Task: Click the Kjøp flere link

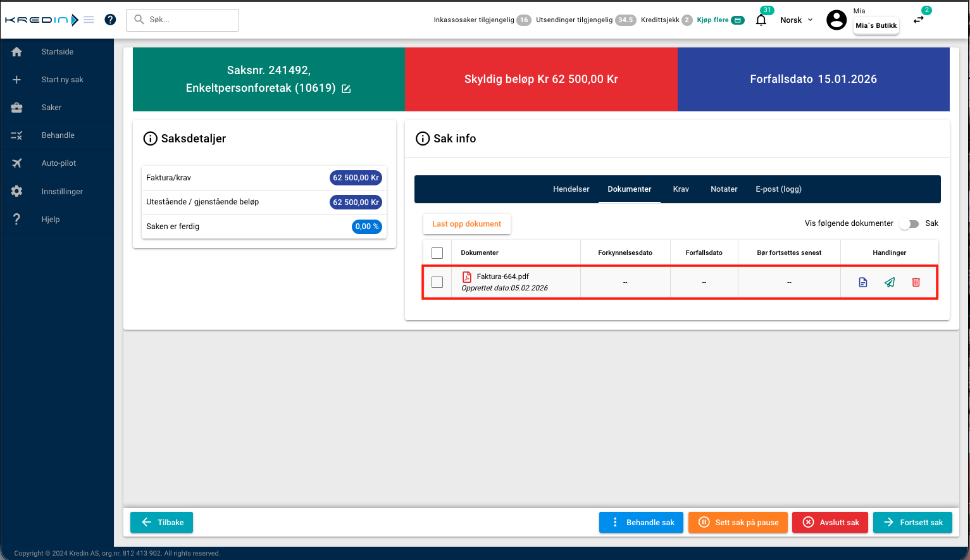Action: 712,20
